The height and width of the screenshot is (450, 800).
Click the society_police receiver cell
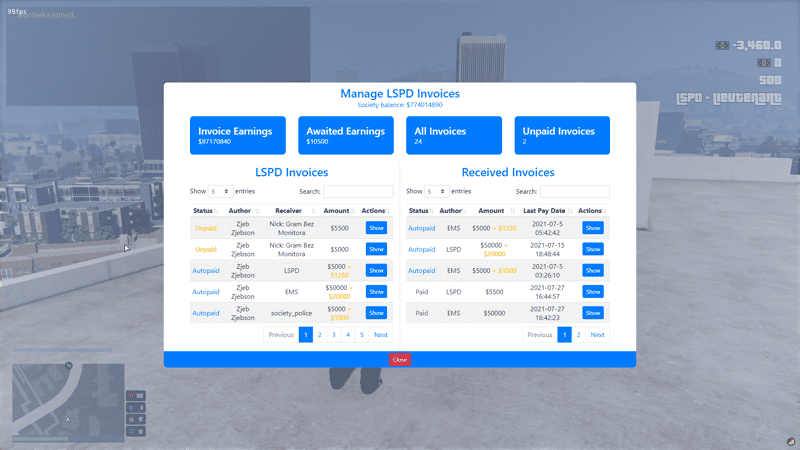pyautogui.click(x=291, y=313)
